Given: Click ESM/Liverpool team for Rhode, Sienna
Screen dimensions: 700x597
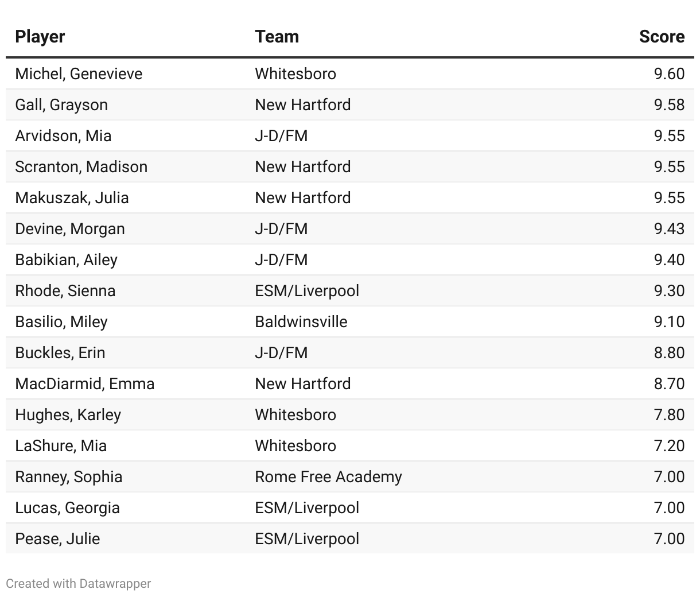Looking at the screenshot, I should coord(307,291).
